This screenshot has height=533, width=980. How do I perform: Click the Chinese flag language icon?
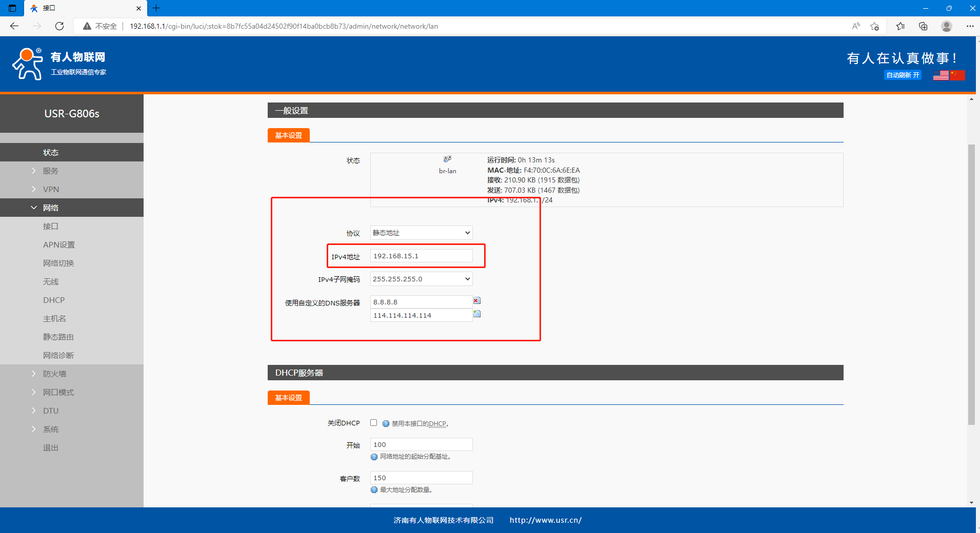pyautogui.click(x=957, y=75)
